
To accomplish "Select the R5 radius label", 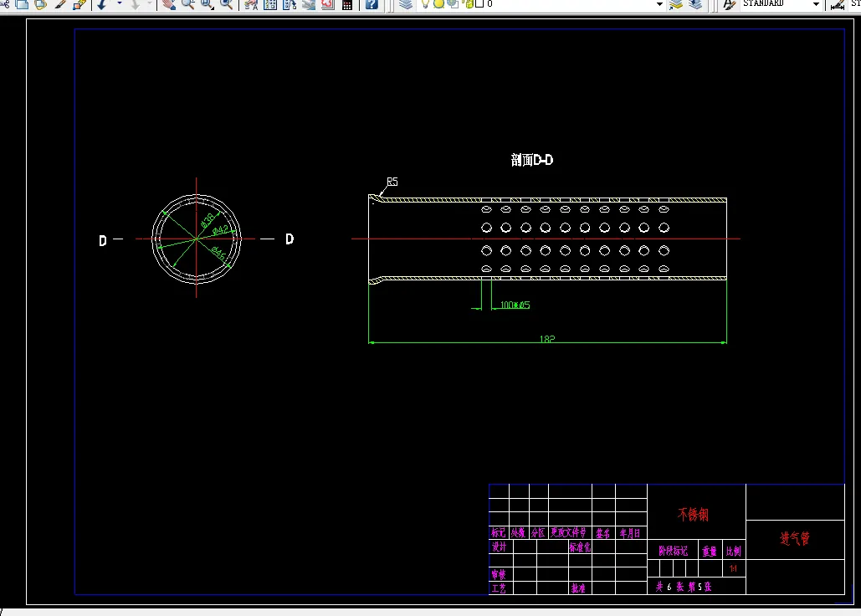I will click(x=392, y=182).
